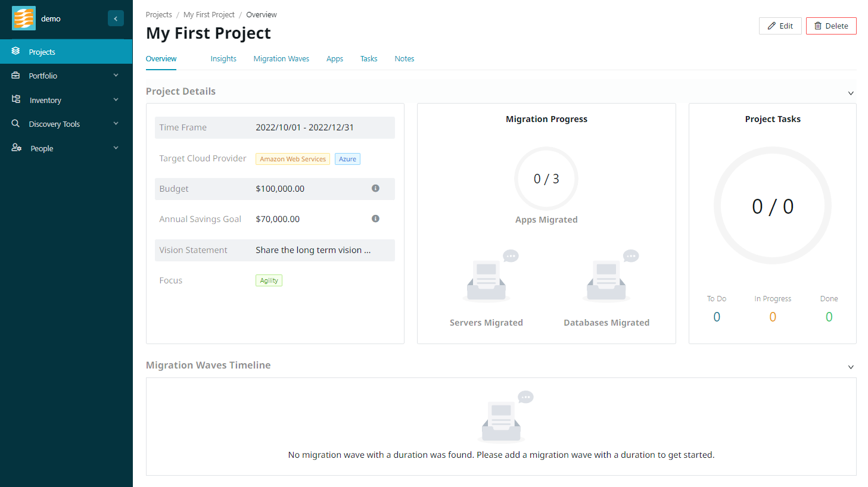Image resolution: width=868 pixels, height=487 pixels.
Task: Click the Portfolio briefcase icon in sidebar
Action: 16,76
